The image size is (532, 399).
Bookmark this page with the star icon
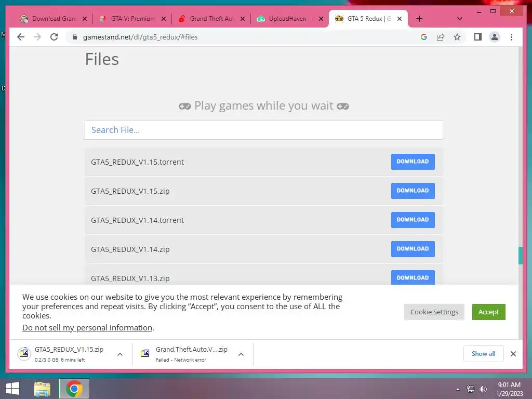click(457, 37)
